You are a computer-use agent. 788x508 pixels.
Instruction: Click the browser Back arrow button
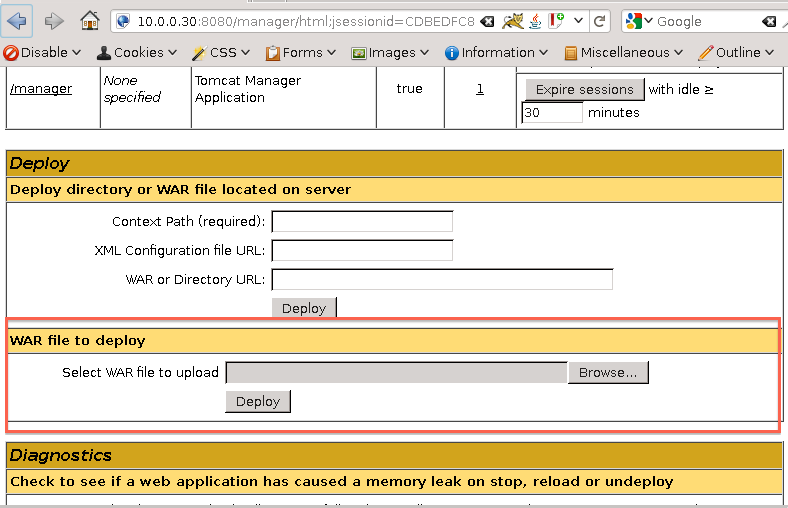(19, 20)
